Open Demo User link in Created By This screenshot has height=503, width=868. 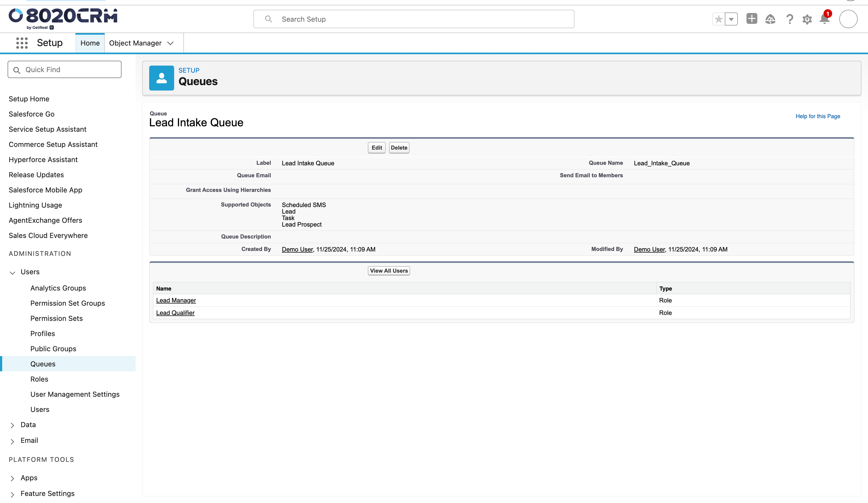coord(297,249)
